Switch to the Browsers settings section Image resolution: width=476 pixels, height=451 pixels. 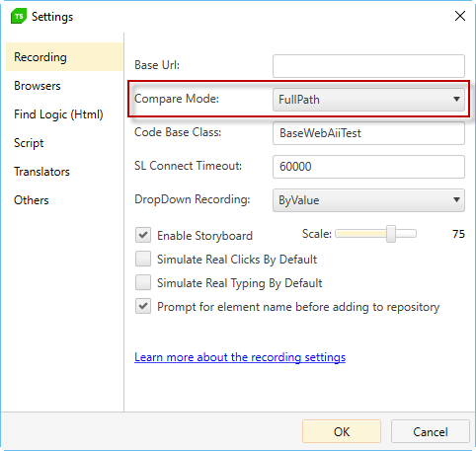pyautogui.click(x=38, y=86)
